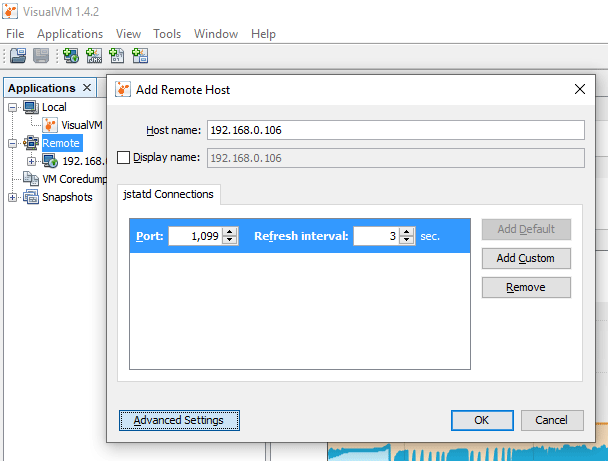
Task: Click the Refresh interval value field
Action: tap(376, 236)
